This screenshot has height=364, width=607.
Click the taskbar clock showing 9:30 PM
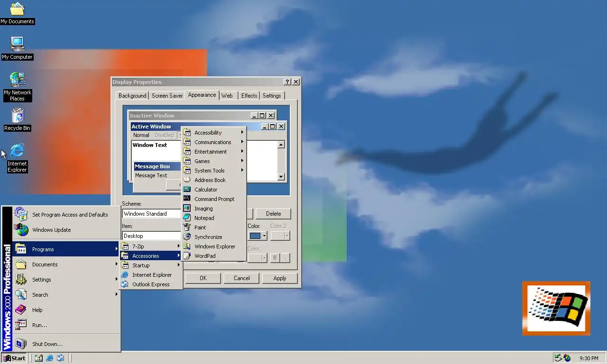589,358
